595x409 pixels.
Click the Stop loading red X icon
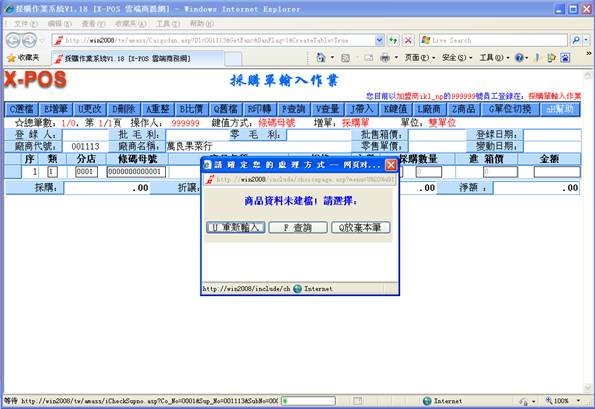408,40
